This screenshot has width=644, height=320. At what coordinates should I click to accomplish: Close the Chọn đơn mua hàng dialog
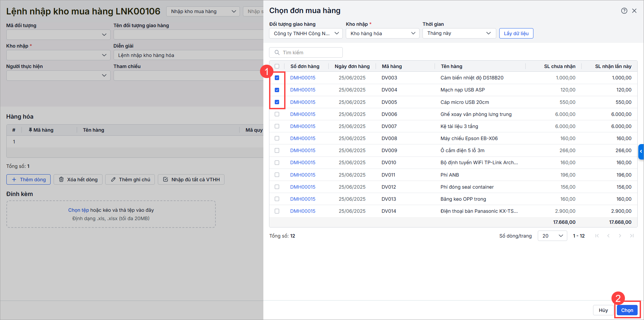[x=634, y=11]
